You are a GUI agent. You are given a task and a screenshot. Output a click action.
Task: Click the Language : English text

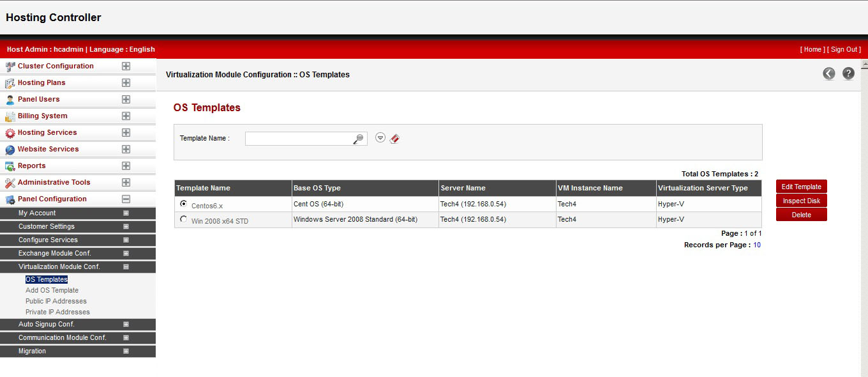pyautogui.click(x=123, y=49)
